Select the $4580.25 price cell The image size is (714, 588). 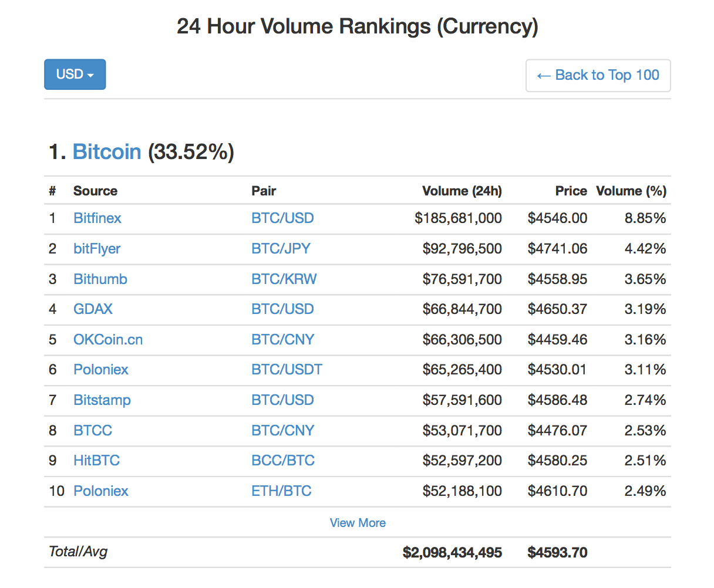coord(557,461)
